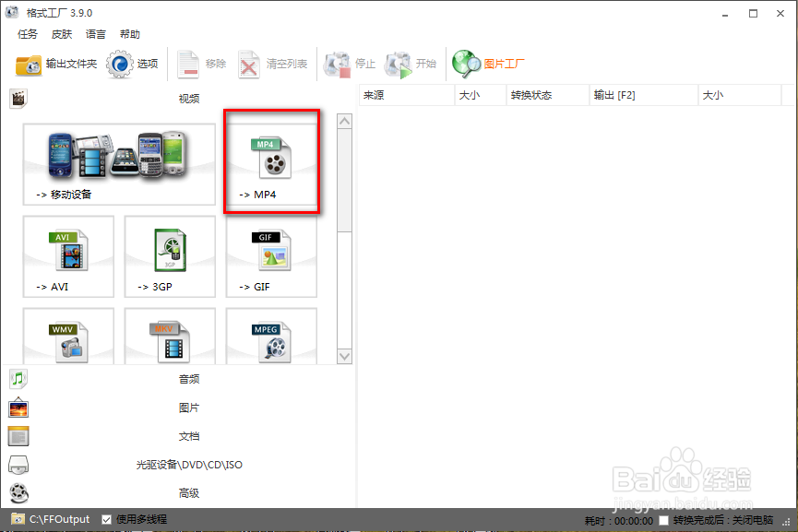Select the MKV conversion tile
This screenshot has width=798, height=532.
pos(170,337)
